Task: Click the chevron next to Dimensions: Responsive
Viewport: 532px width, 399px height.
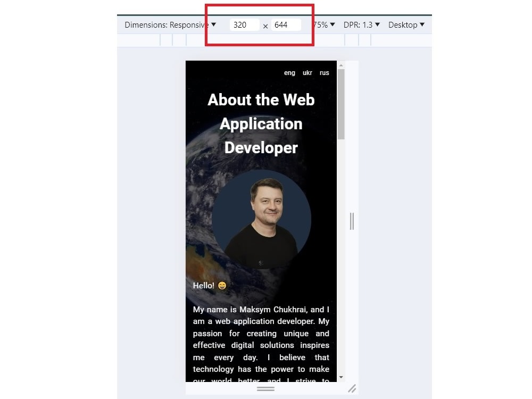Action: click(x=213, y=24)
